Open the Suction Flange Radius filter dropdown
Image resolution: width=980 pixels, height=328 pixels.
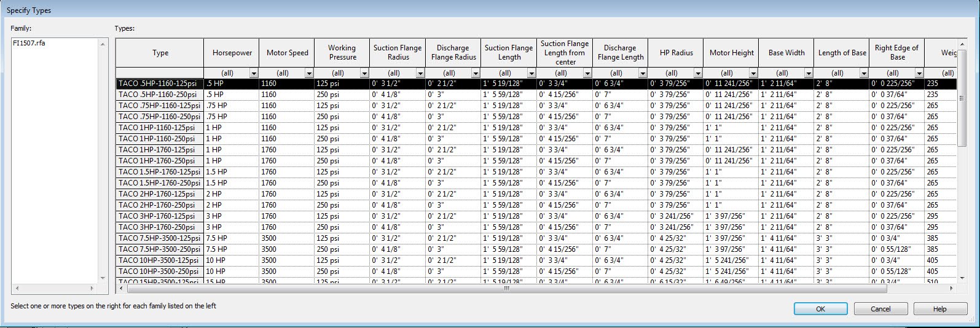[420, 73]
